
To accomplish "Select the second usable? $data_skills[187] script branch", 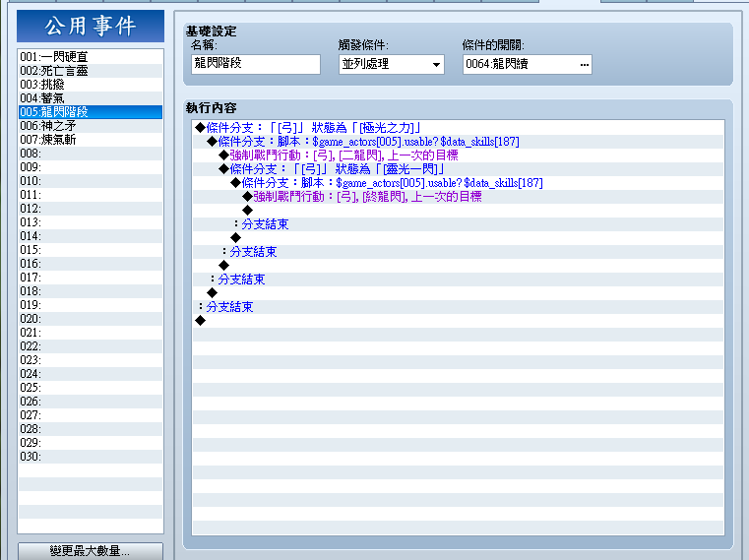I will tap(458, 183).
